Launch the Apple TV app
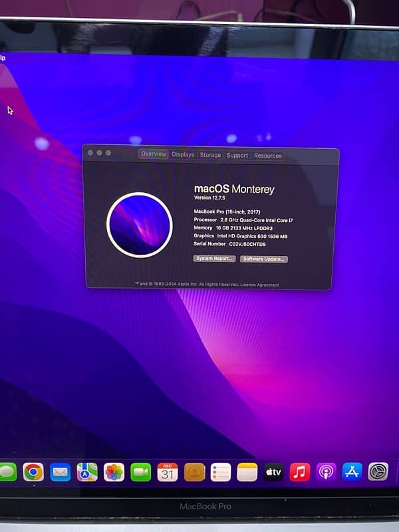The width and height of the screenshot is (399, 532). [273, 472]
